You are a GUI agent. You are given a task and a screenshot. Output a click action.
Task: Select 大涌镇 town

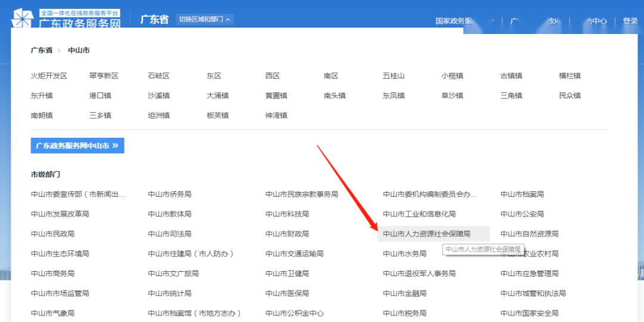pyautogui.click(x=217, y=95)
